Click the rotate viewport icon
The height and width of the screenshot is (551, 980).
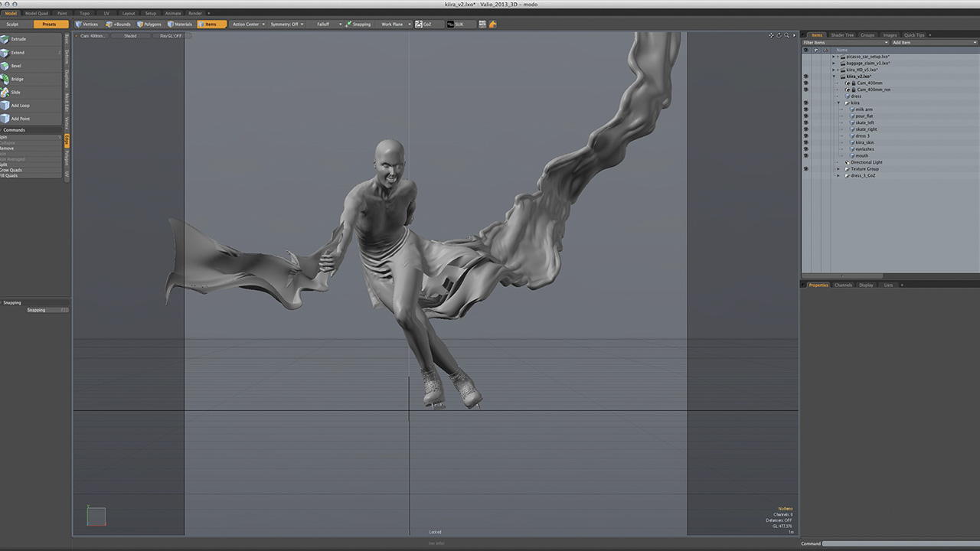click(779, 35)
